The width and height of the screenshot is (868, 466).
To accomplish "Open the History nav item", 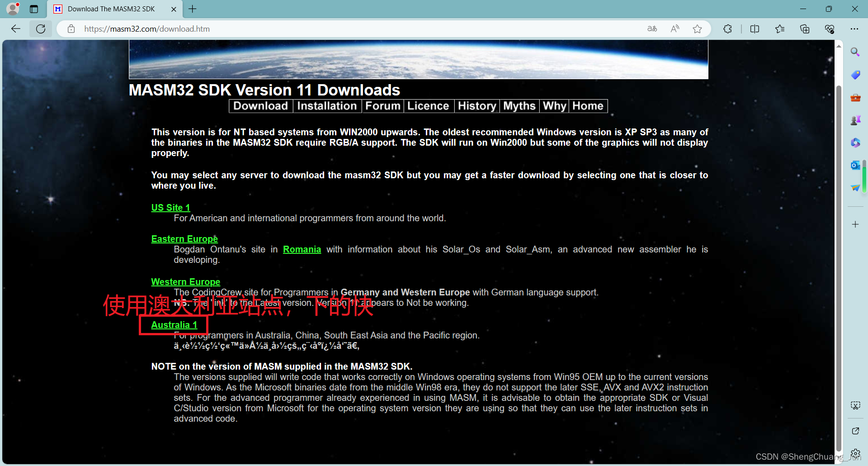I will 477,106.
